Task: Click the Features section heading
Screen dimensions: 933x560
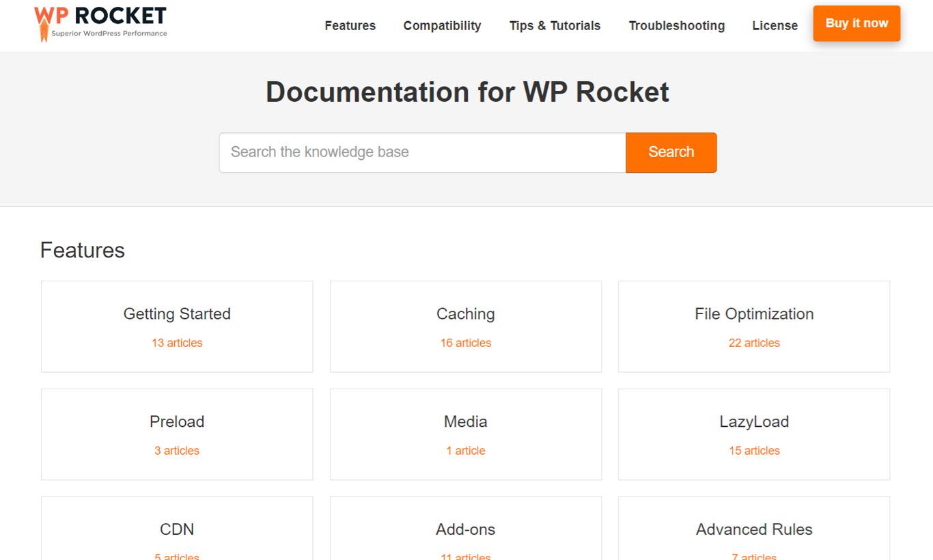Action: [83, 250]
